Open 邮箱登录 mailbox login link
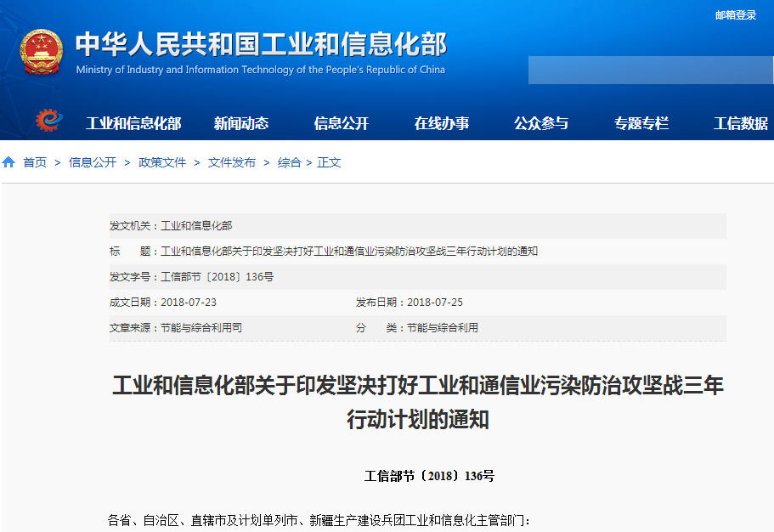Image resolution: width=774 pixels, height=532 pixels. pyautogui.click(x=735, y=15)
